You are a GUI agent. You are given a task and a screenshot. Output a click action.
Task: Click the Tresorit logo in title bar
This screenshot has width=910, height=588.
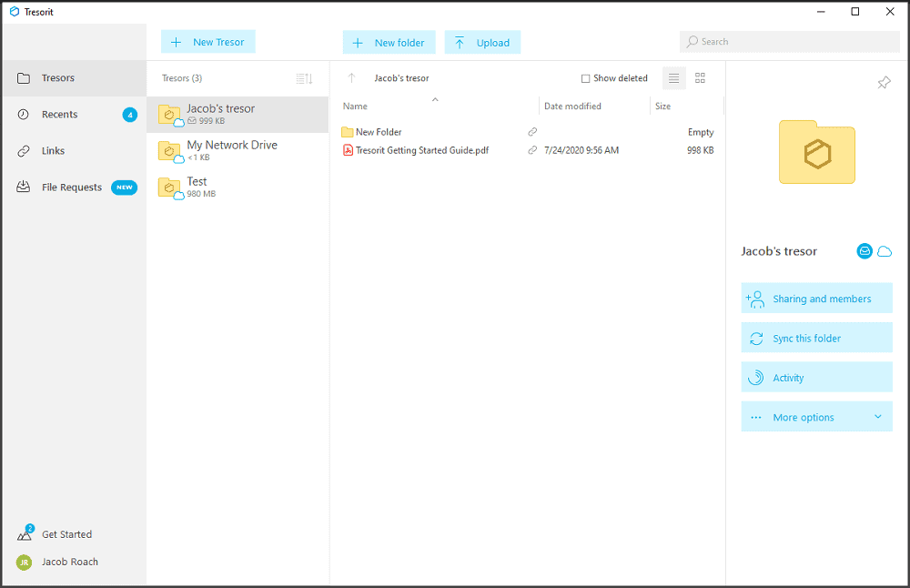[15, 12]
